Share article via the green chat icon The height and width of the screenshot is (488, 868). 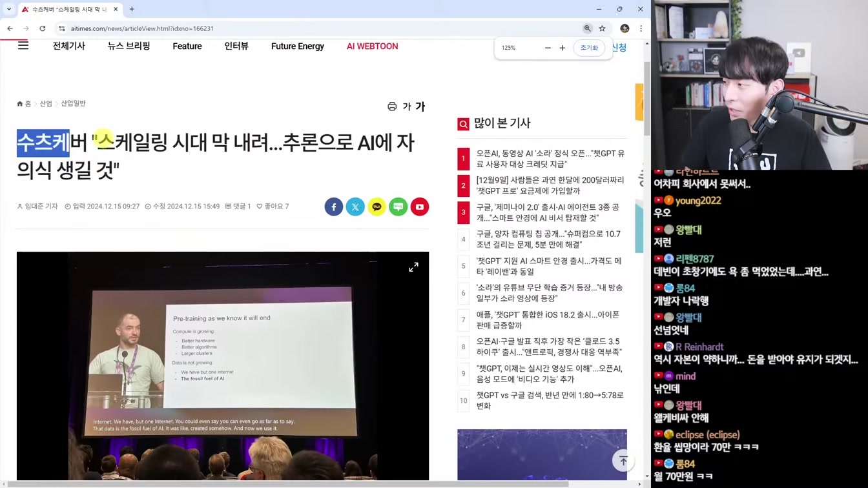click(398, 207)
